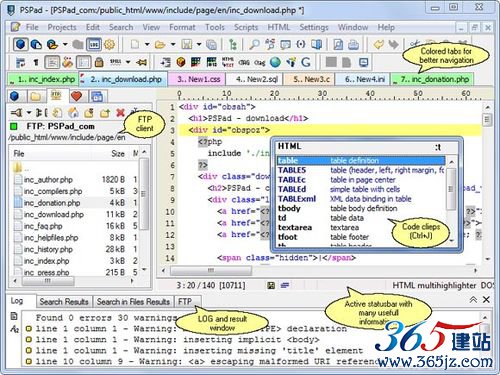The height and width of the screenshot is (375, 500).
Task: Click the code clips list vertical scrollbar
Action: point(451,201)
